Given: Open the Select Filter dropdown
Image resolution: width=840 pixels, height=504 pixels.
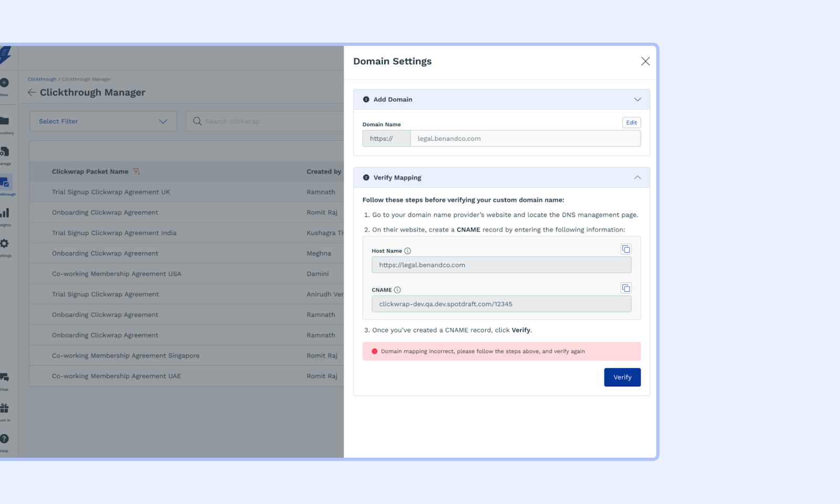Looking at the screenshot, I should 103,121.
